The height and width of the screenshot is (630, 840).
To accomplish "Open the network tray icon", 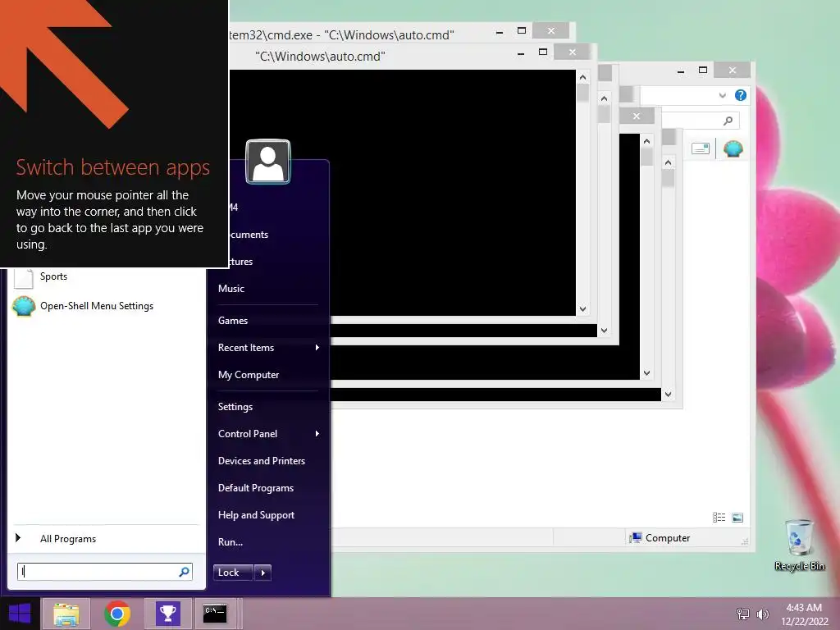I will 742,614.
